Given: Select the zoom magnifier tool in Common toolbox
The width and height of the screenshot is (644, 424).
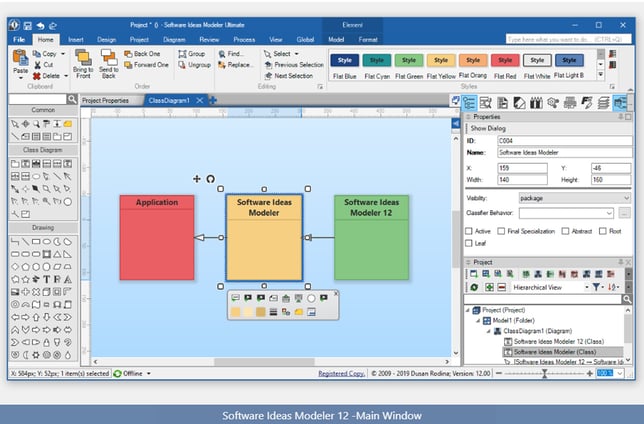Looking at the screenshot, I should pos(36,124).
